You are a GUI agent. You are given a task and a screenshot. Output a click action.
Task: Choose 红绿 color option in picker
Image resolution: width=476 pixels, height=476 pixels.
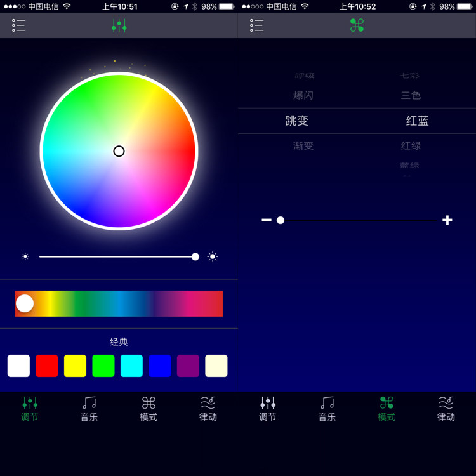click(x=411, y=146)
